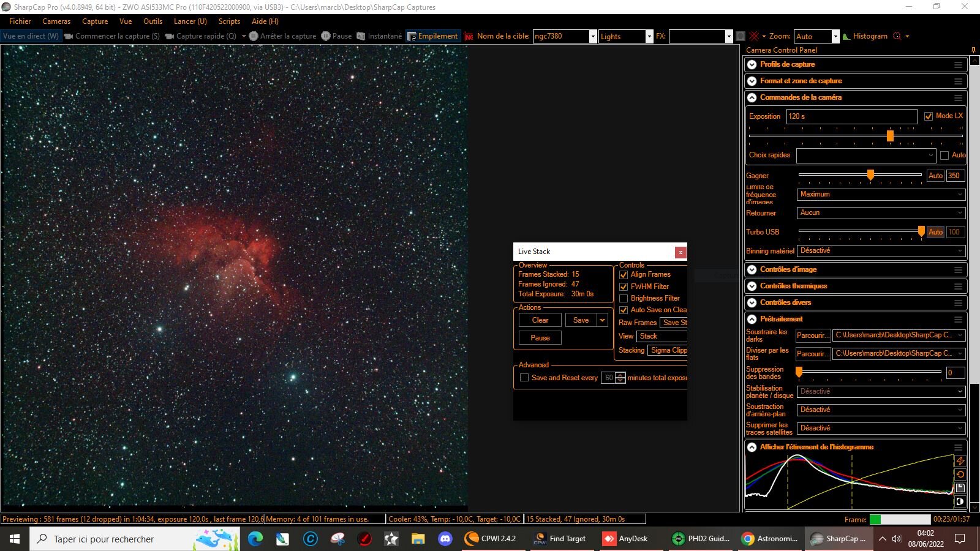
Task: Enable Brightness Filter checkbox
Action: pyautogui.click(x=624, y=298)
